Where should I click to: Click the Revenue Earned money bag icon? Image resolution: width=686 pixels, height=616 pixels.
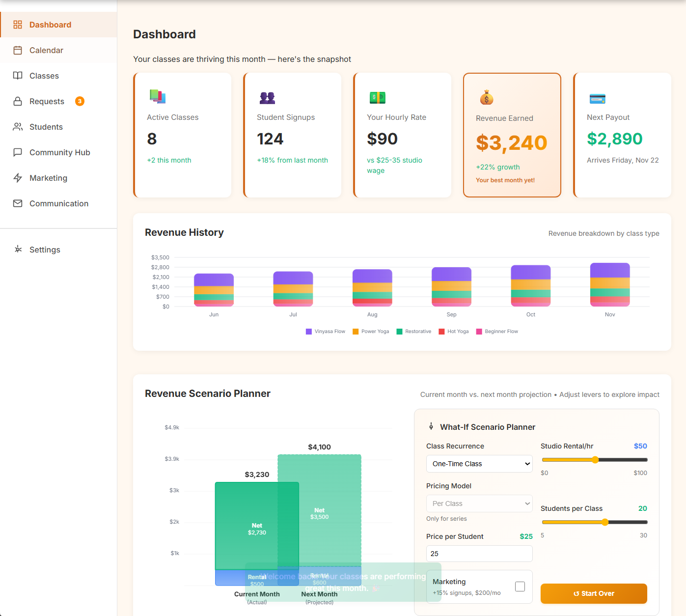coord(486,97)
